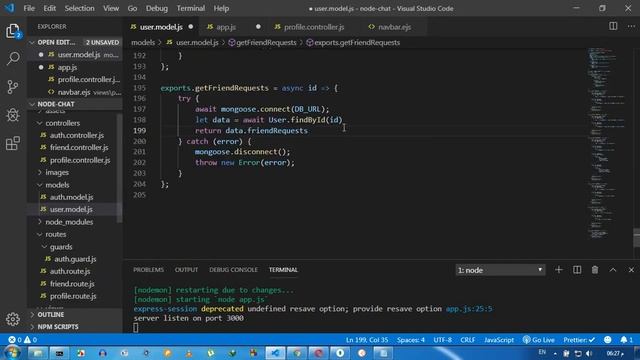Open the Help menu
640x360 pixels.
[x=221, y=8]
